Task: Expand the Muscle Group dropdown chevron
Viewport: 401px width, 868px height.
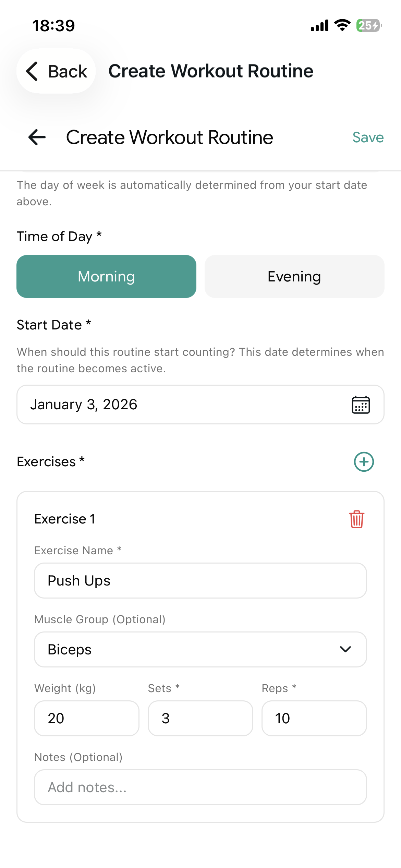Action: [345, 649]
